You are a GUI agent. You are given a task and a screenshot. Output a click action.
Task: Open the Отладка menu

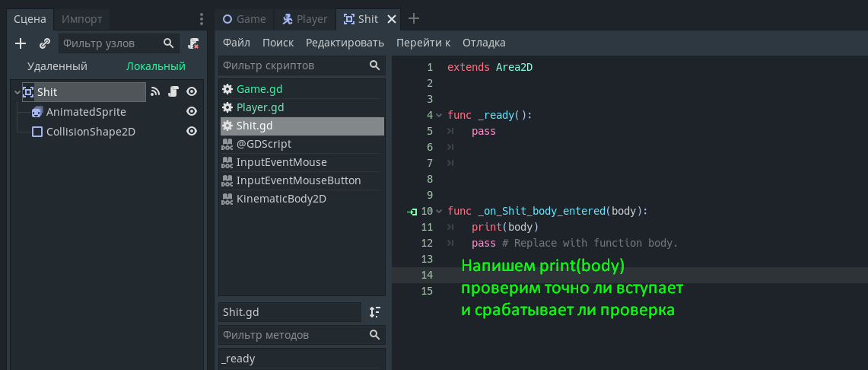484,43
